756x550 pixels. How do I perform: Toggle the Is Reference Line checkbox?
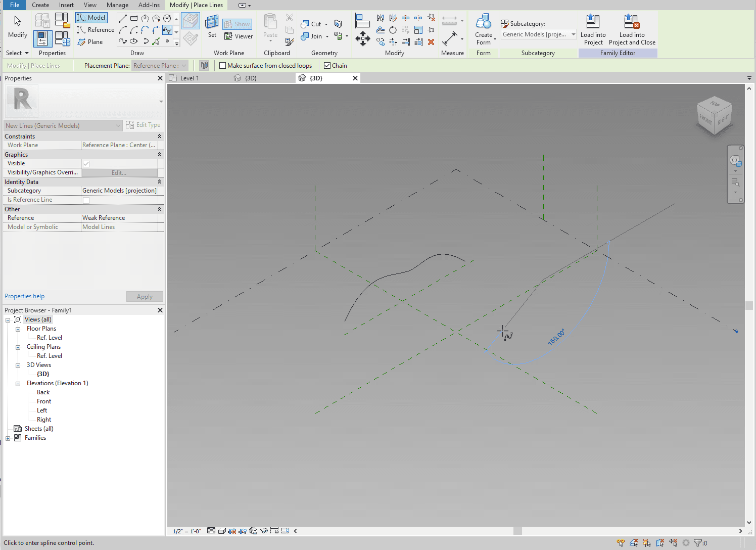[x=86, y=200]
